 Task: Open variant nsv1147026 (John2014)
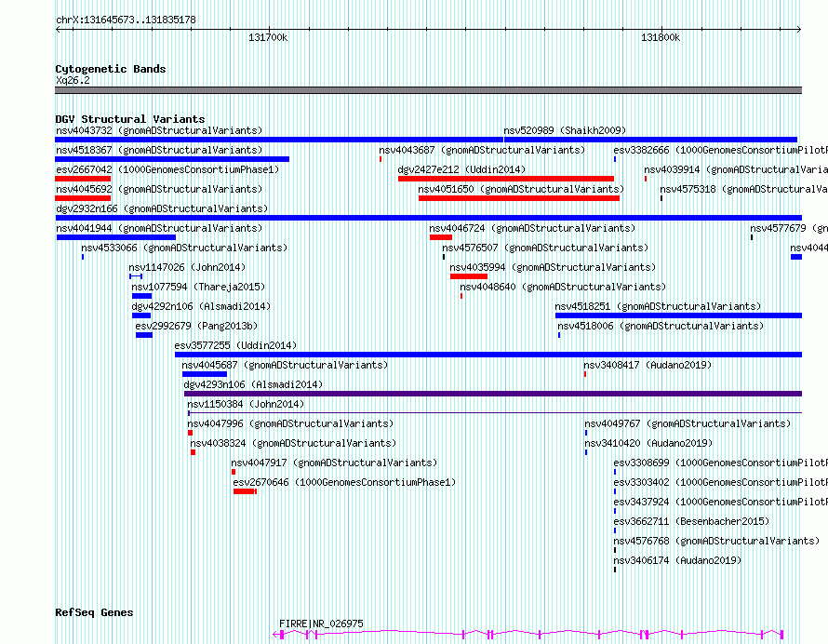coord(187,267)
